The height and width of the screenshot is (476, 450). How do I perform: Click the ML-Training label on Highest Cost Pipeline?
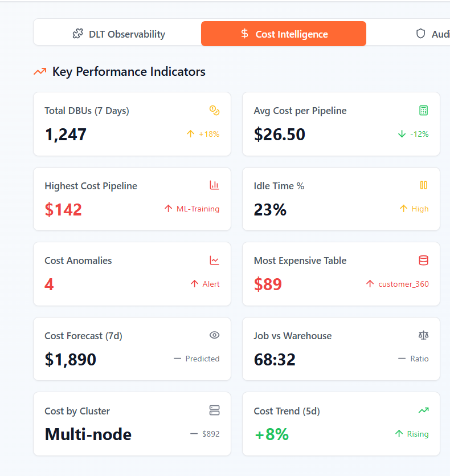(197, 209)
